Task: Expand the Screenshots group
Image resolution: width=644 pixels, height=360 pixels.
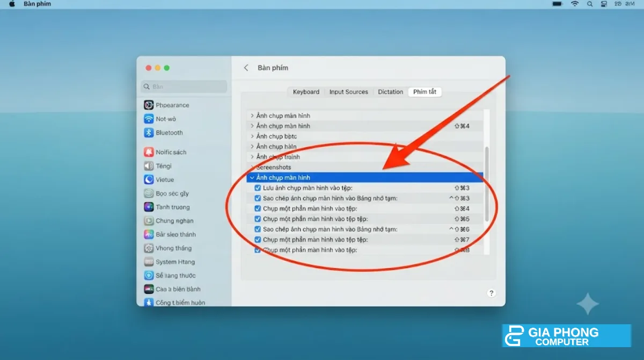Action: click(252, 168)
